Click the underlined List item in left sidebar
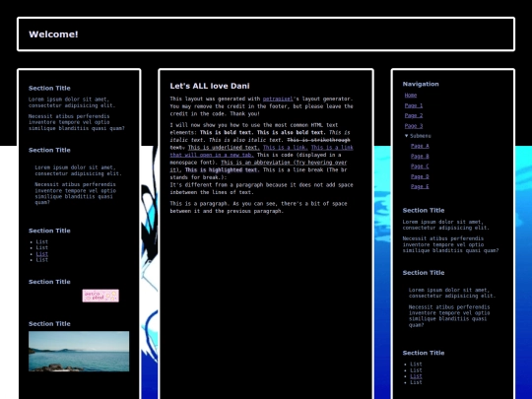This screenshot has height=399, width=532. (x=42, y=254)
